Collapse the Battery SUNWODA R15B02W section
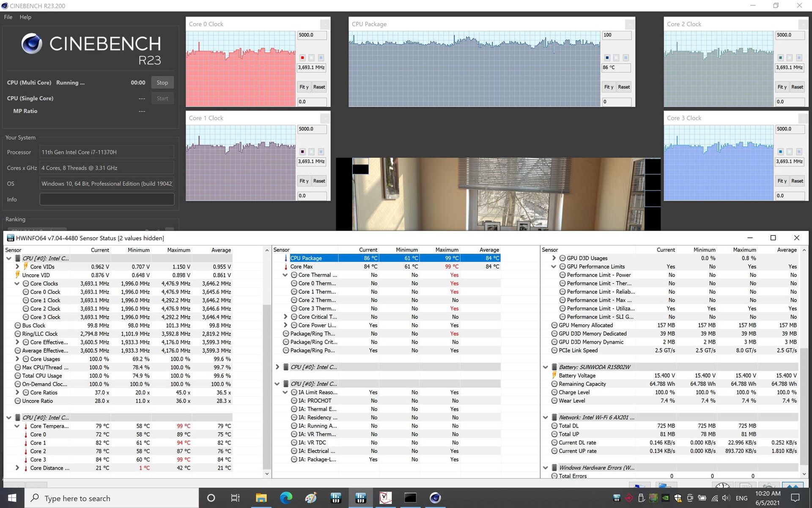812x508 pixels. pos(546,367)
